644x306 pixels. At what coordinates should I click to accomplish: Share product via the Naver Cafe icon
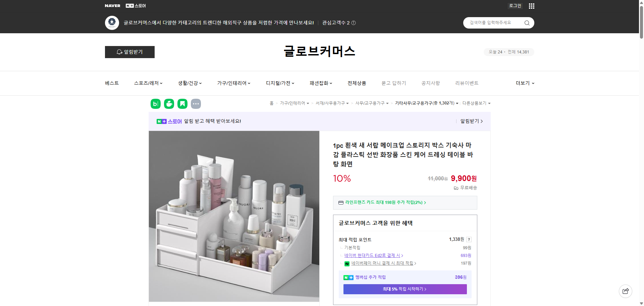169,104
